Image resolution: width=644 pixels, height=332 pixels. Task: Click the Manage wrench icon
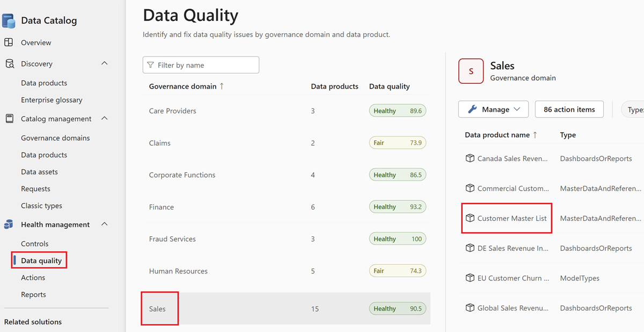[x=472, y=109]
